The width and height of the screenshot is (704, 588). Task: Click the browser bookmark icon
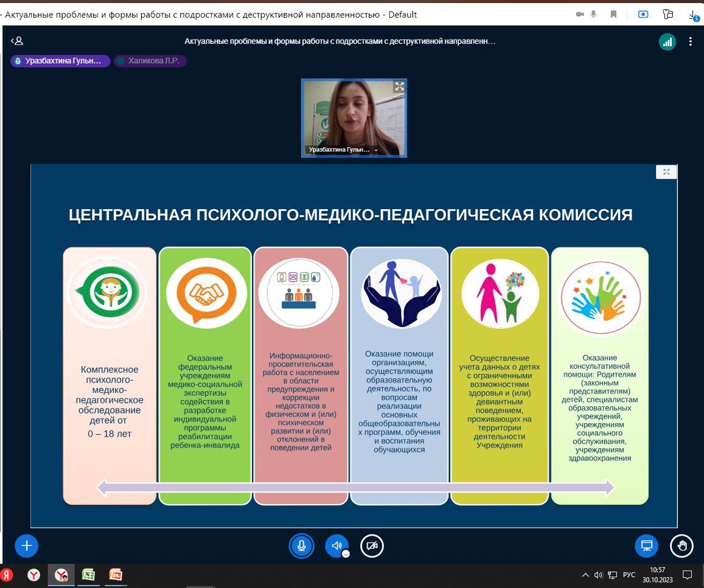point(614,15)
